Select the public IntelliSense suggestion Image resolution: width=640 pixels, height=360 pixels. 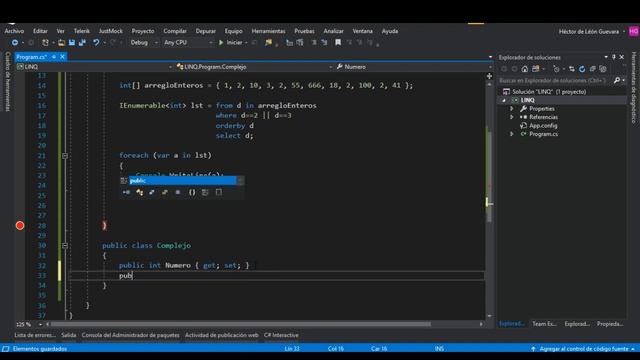coord(182,180)
